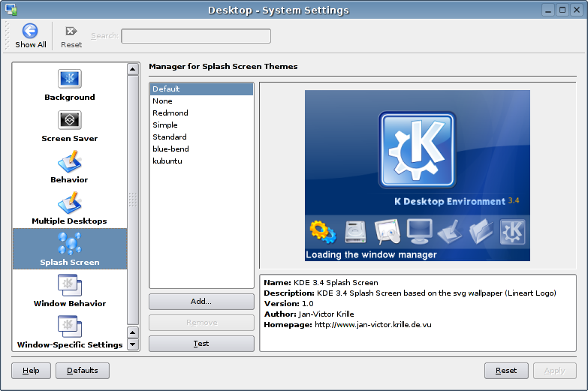Select the None splash theme

coord(201,101)
